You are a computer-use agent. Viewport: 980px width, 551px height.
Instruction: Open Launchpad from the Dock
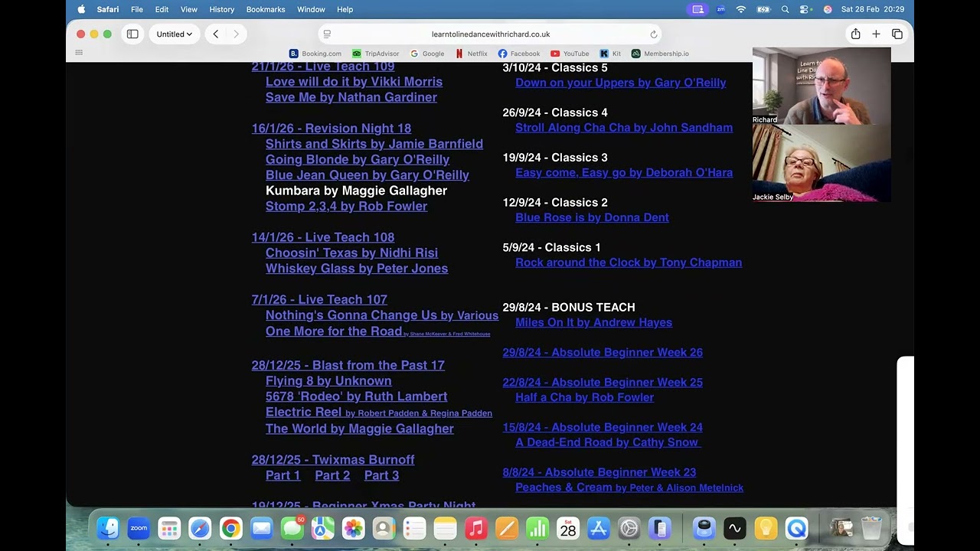169,528
